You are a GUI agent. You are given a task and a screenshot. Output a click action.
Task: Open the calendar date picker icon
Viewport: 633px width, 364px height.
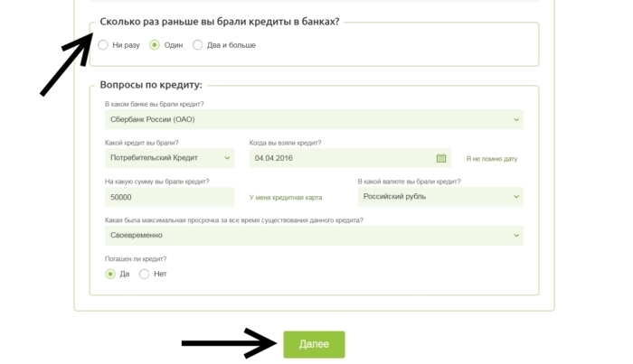[441, 158]
